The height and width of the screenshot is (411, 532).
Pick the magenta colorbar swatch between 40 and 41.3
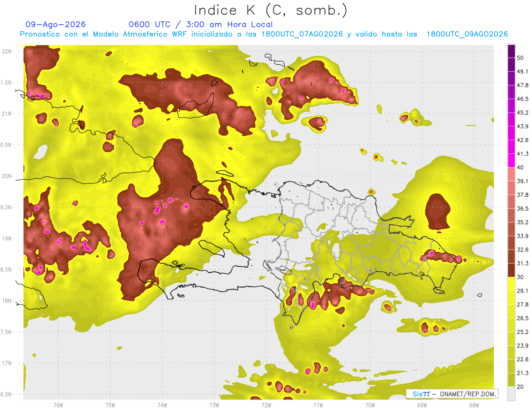511,160
